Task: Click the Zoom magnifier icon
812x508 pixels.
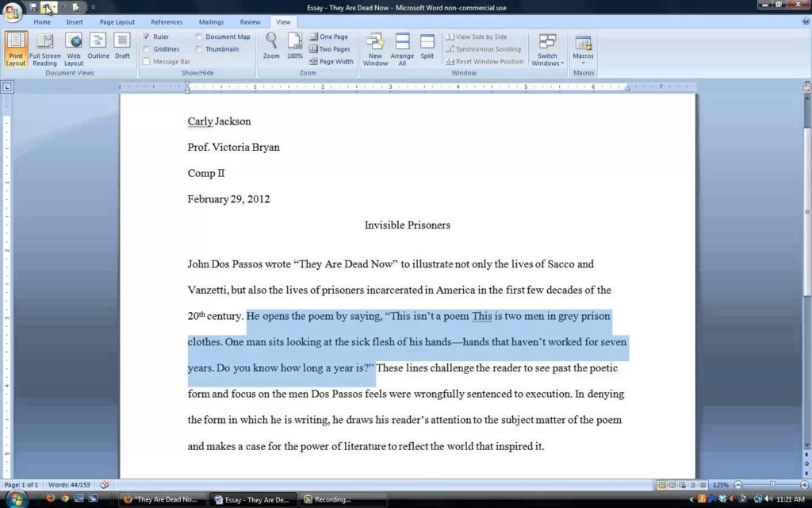Action: [x=271, y=48]
